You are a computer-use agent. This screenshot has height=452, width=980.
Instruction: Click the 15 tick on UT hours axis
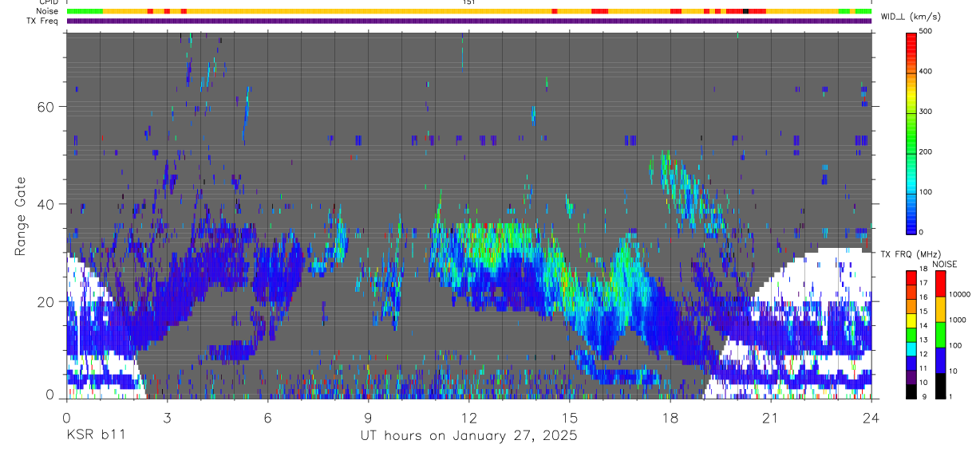pyautogui.click(x=569, y=416)
